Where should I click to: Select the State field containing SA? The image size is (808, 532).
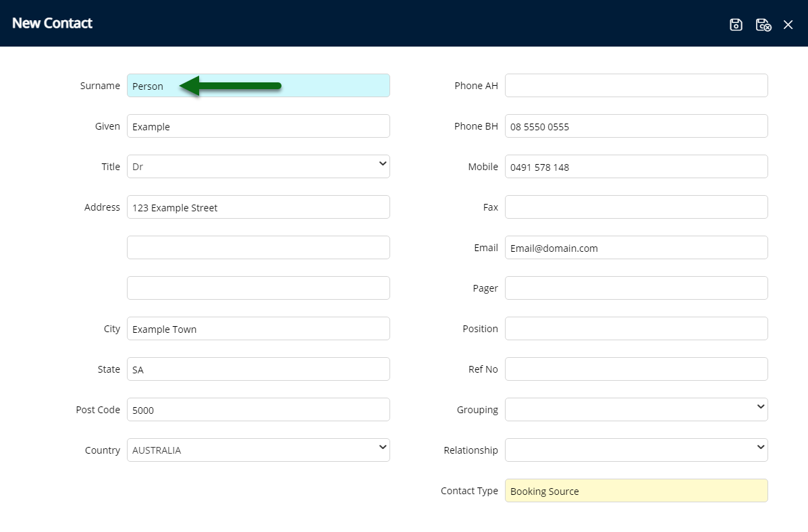(x=258, y=369)
